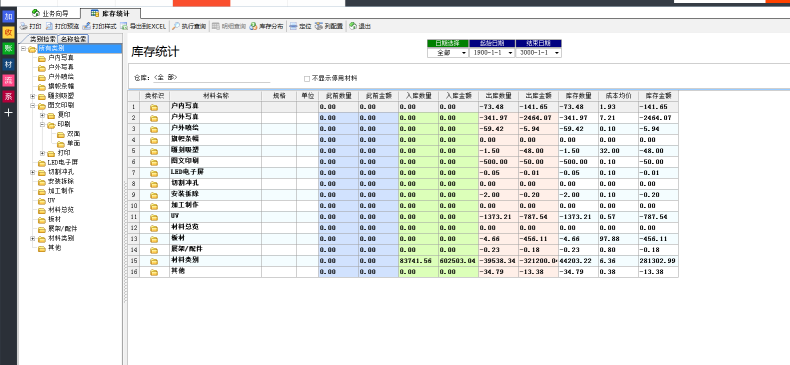Screen dimensions: 790x365
Task: Collapse the 图文印刷 tree node
Action: tap(33, 106)
